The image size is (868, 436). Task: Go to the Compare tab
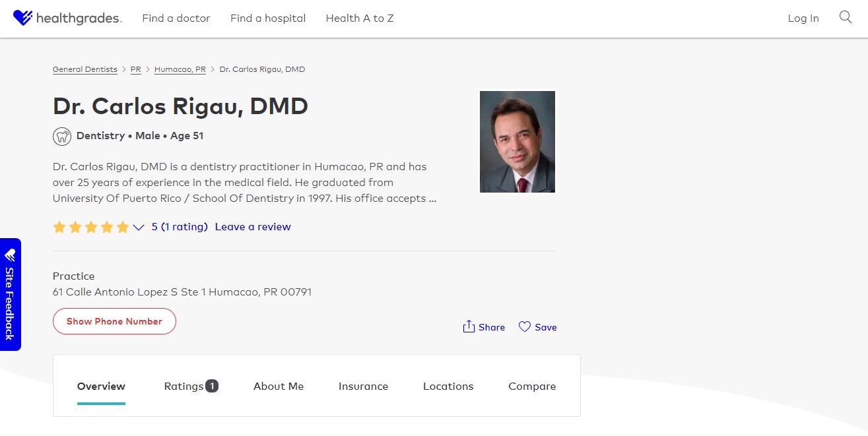click(x=532, y=387)
